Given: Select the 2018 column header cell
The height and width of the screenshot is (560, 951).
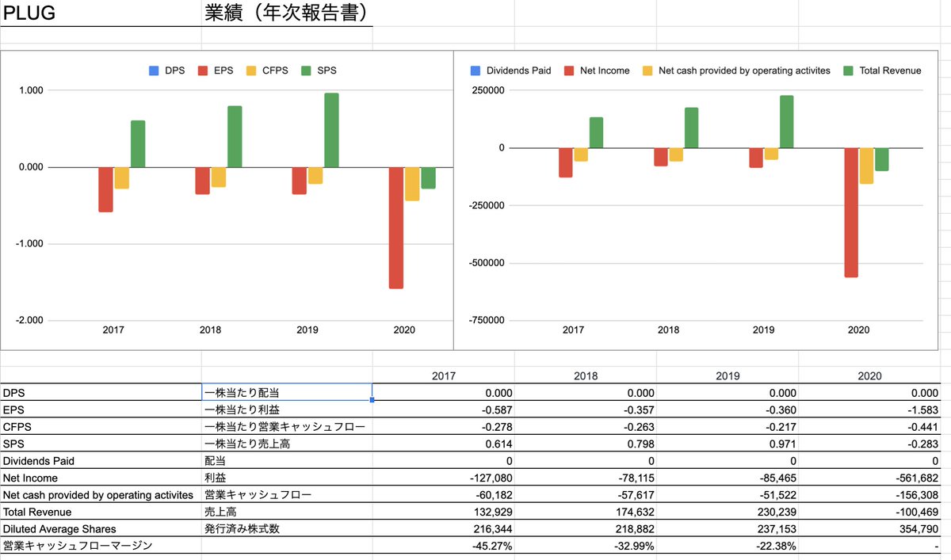Looking at the screenshot, I should click(x=586, y=376).
